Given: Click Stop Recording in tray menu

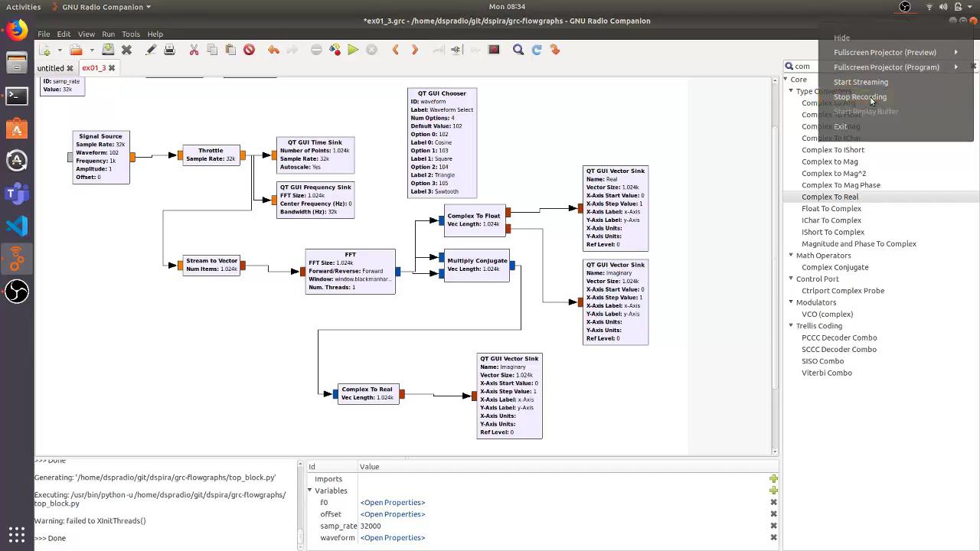Looking at the screenshot, I should (x=860, y=97).
